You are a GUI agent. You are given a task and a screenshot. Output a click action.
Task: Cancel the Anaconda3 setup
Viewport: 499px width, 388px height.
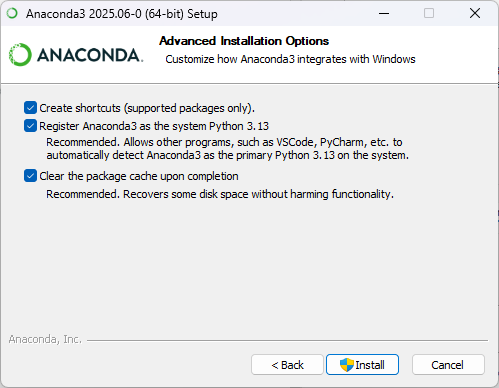(x=448, y=365)
